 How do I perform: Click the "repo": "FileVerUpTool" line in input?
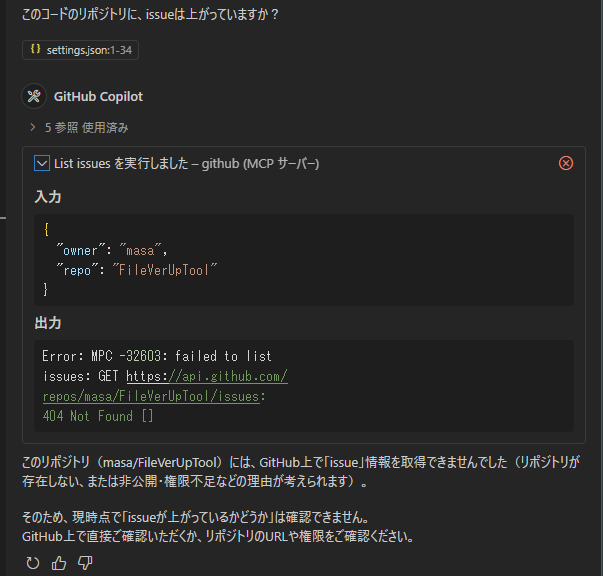pos(137,270)
